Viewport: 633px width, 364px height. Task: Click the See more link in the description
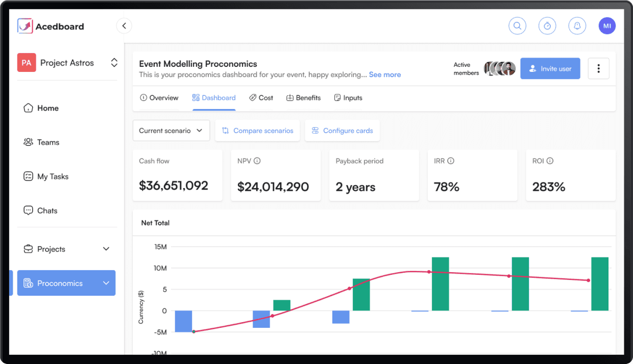[x=384, y=74]
